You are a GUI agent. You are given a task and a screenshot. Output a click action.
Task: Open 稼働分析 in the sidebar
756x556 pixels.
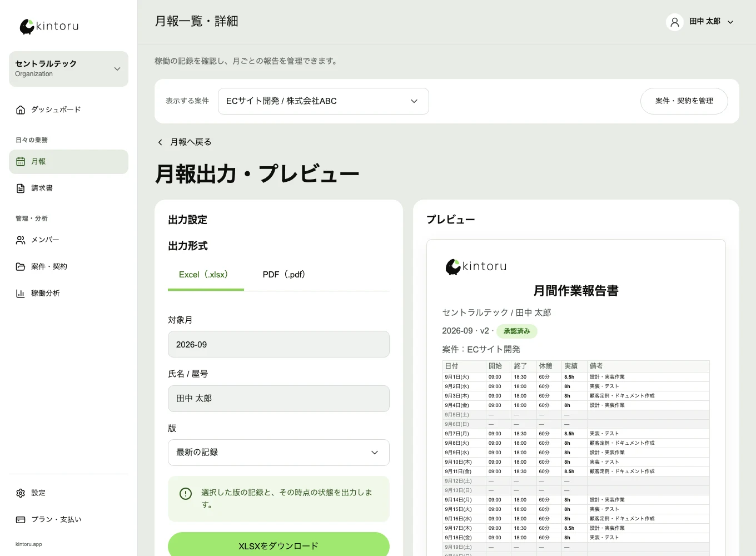click(68, 293)
